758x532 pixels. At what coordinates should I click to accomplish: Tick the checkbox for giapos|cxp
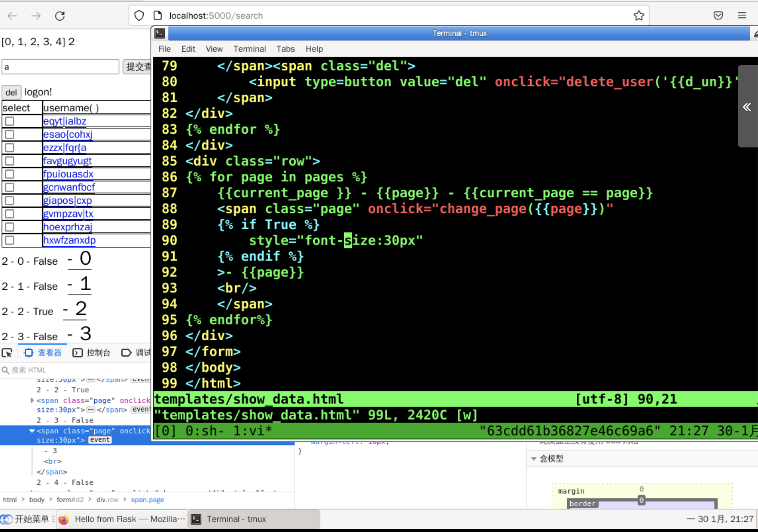(x=10, y=201)
